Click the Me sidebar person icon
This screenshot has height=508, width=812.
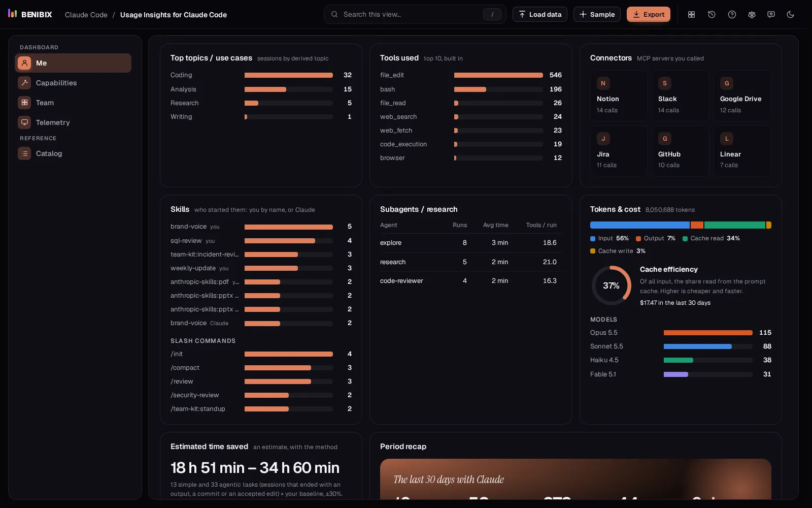[x=24, y=63]
